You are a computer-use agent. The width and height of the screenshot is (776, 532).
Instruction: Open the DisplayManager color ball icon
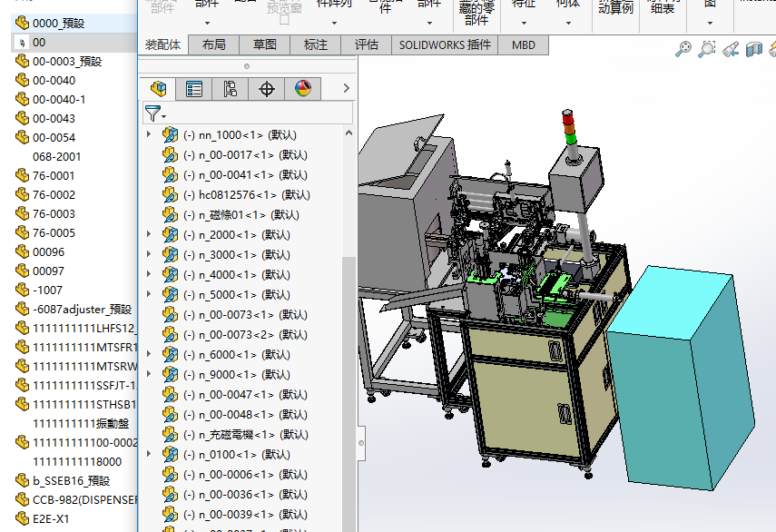tap(302, 88)
